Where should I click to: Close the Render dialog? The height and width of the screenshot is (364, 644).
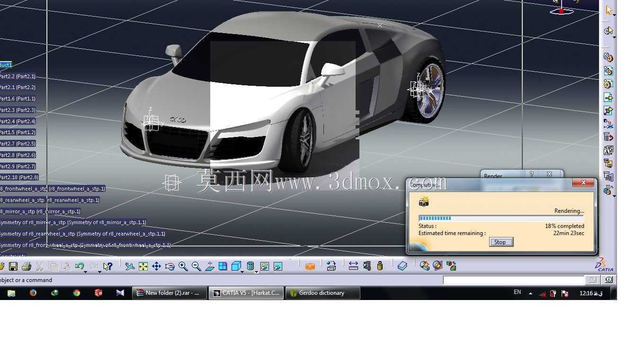coord(549,174)
